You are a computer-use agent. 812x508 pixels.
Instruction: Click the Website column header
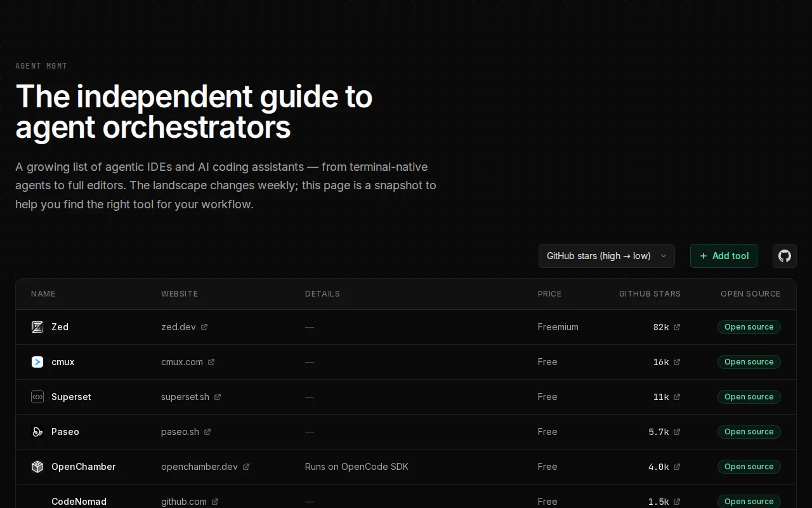[180, 294]
